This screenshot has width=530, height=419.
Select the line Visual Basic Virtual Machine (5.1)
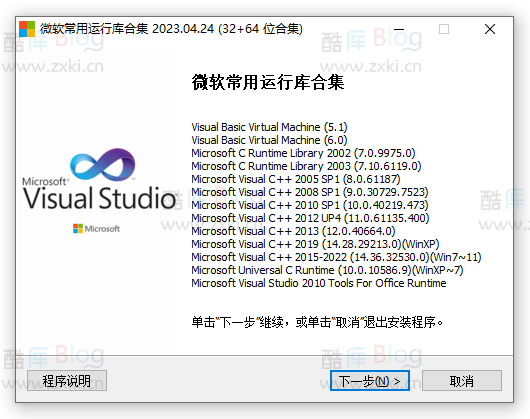[269, 127]
